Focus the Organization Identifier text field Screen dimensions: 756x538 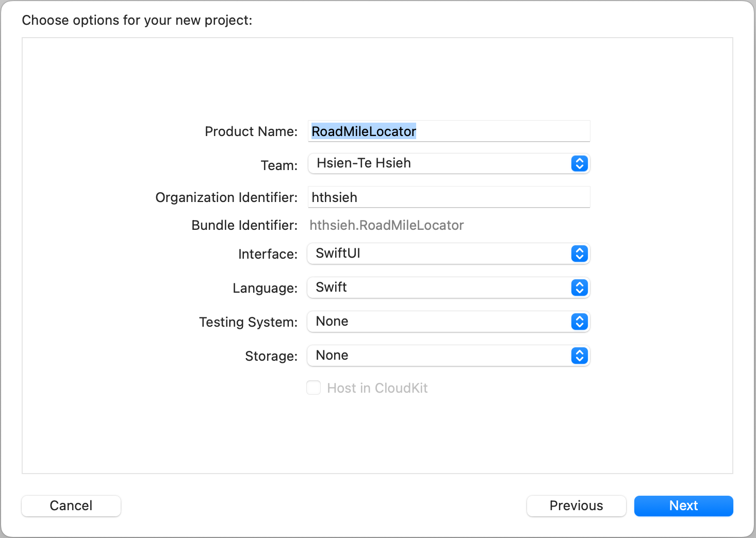tap(449, 197)
